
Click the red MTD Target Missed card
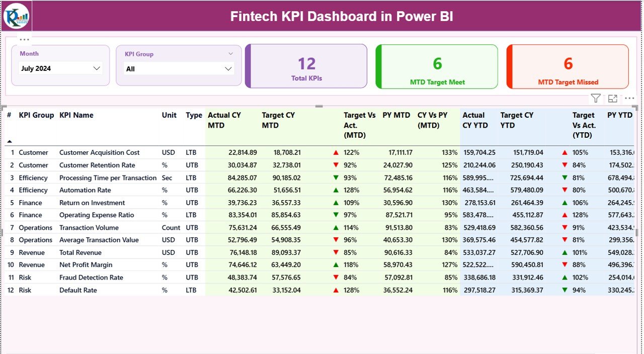click(568, 66)
